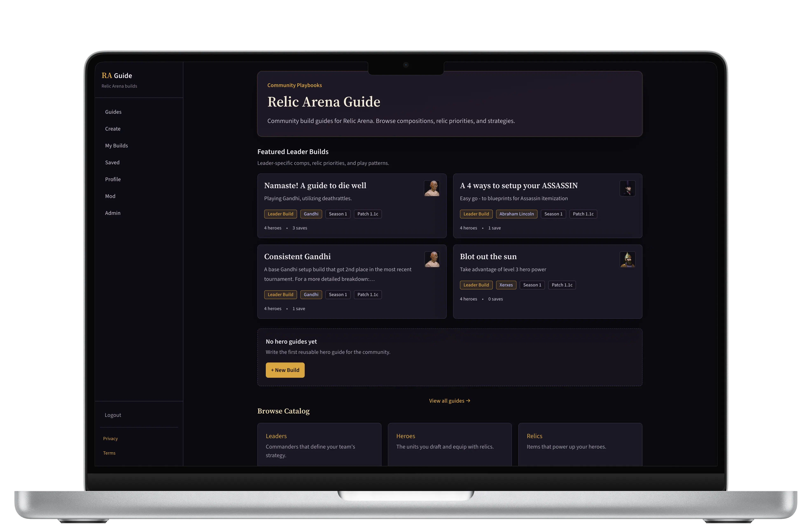Viewport: 812px width, 528px height.
Task: Click Xerxes portrait on Blot out the sun card
Action: point(627,259)
